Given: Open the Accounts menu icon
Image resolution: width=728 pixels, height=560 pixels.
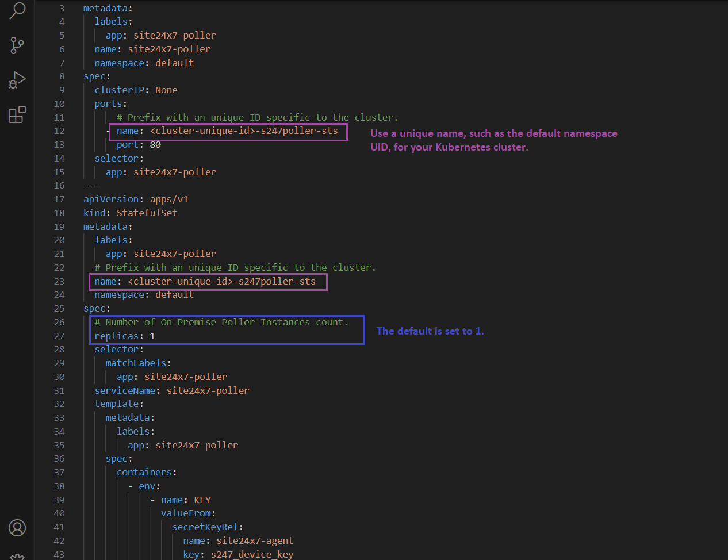Looking at the screenshot, I should pyautogui.click(x=17, y=527).
